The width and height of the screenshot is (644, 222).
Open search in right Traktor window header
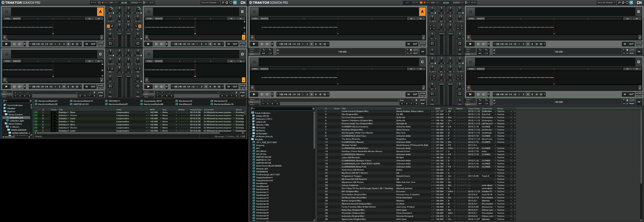tap(619, 3)
